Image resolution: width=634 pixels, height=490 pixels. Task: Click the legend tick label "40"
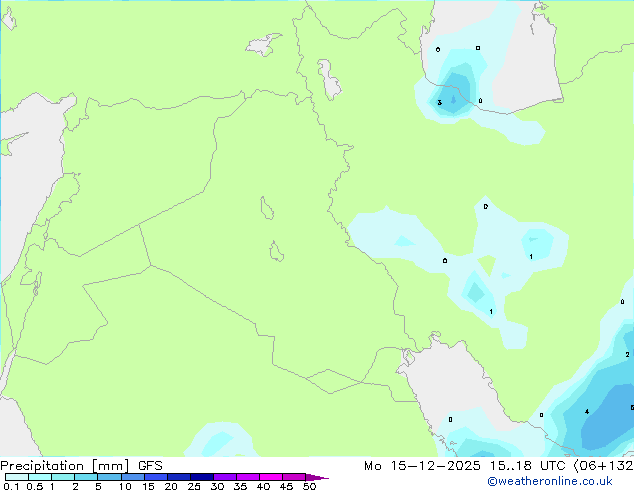point(263,486)
